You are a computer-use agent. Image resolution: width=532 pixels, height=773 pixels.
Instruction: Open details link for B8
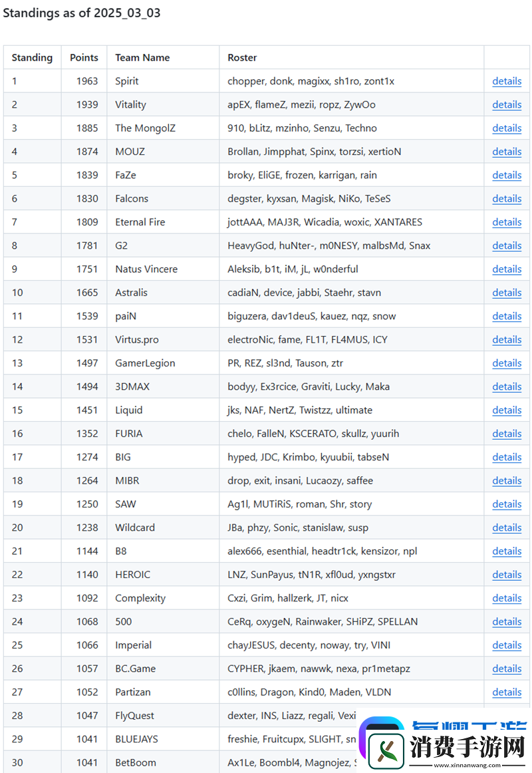(x=506, y=551)
